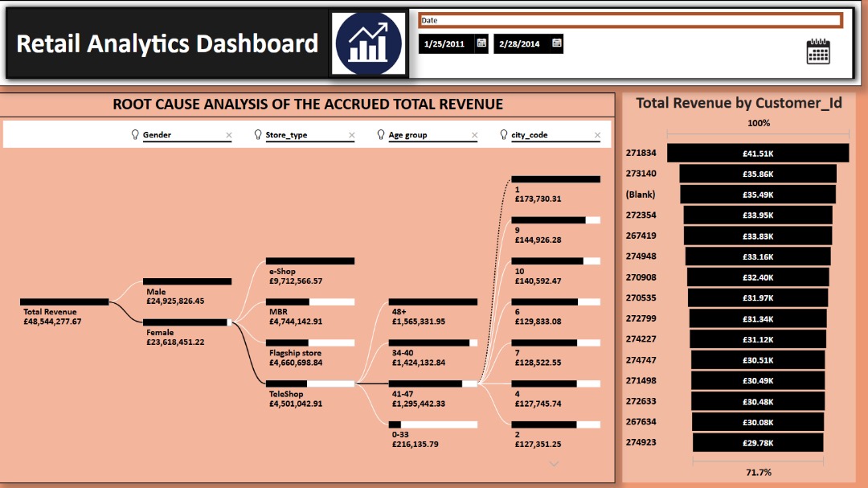Click funnel bar for customer 270535
Image resolution: width=868 pixels, height=488 pixels.
pyautogui.click(x=758, y=298)
